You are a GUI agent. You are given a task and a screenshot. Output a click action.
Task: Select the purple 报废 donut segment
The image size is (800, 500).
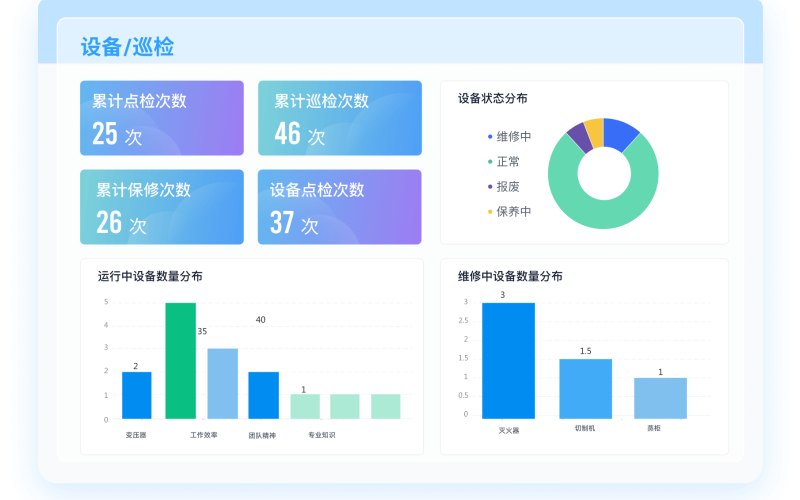pos(581,138)
